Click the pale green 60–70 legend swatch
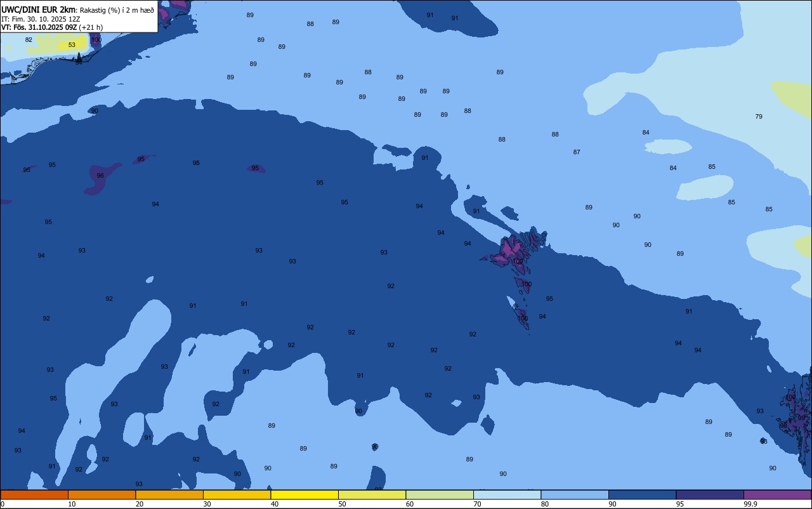This screenshot has height=509, width=812. tap(440, 494)
